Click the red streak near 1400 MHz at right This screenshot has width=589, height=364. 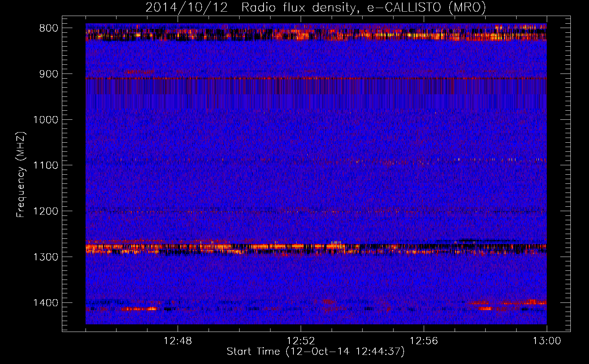point(507,302)
